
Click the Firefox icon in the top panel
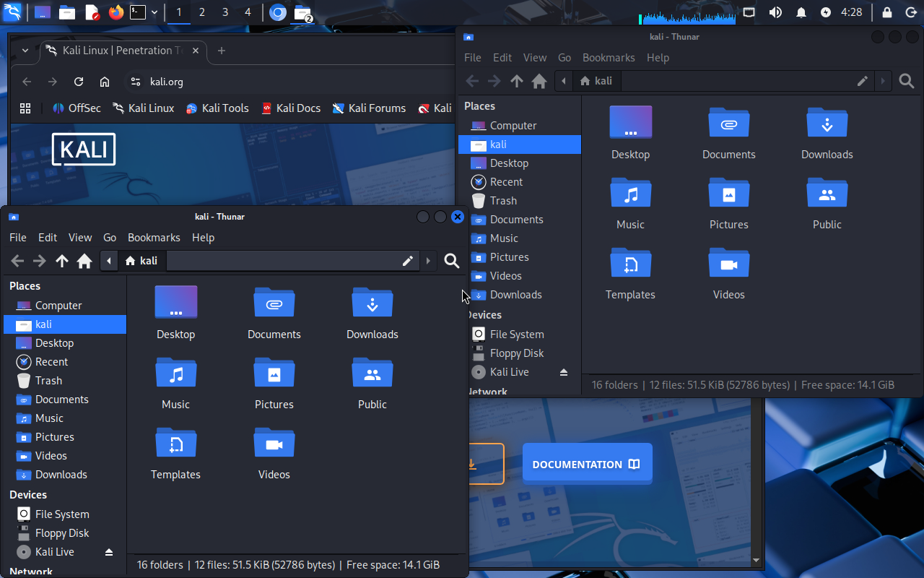tap(115, 12)
